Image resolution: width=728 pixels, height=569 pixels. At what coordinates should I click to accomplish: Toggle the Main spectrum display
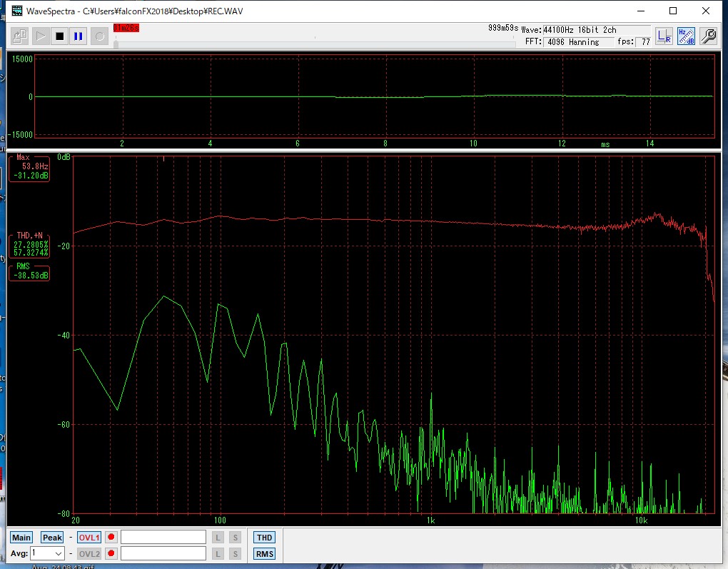tap(21, 538)
